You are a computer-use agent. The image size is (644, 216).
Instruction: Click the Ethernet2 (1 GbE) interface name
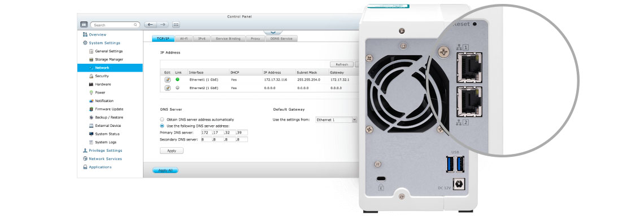pos(203,88)
